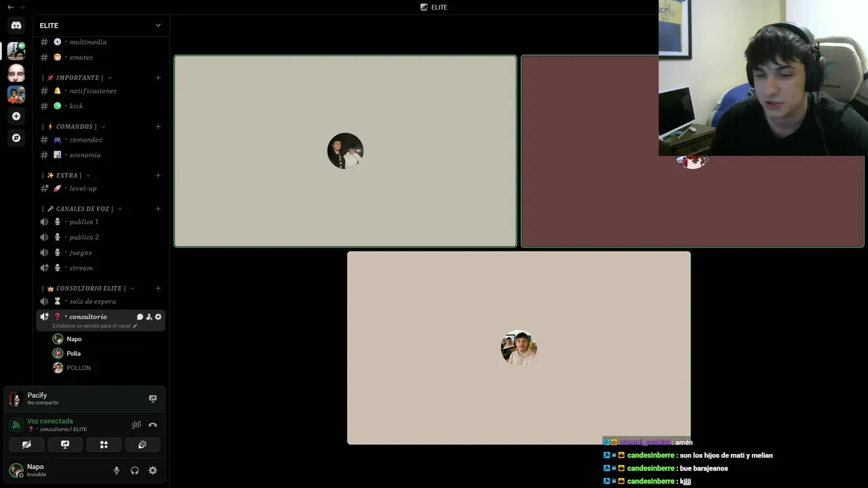Image resolution: width=868 pixels, height=488 pixels.
Task: Create invite for consultorio channel
Action: pos(149,317)
